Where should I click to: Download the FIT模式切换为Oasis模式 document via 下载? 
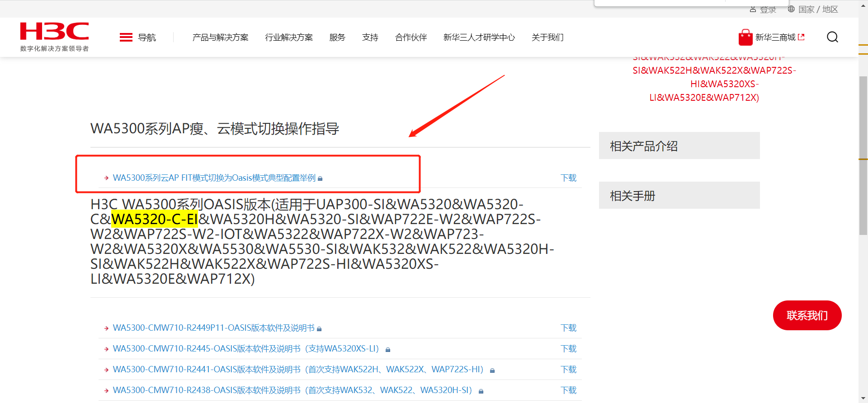(569, 178)
